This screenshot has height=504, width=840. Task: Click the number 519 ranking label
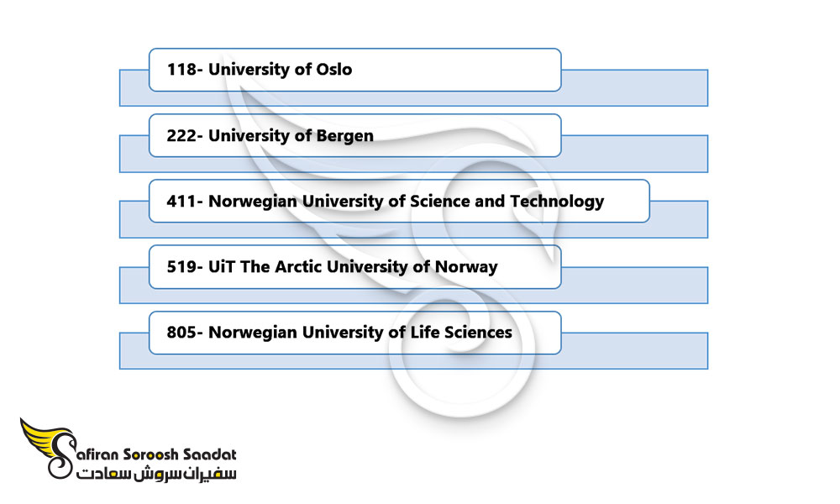coord(181,267)
